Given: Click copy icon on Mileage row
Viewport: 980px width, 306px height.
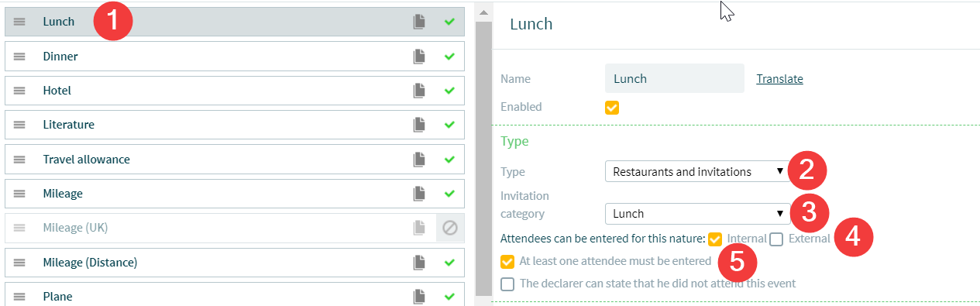Looking at the screenshot, I should 419,194.
